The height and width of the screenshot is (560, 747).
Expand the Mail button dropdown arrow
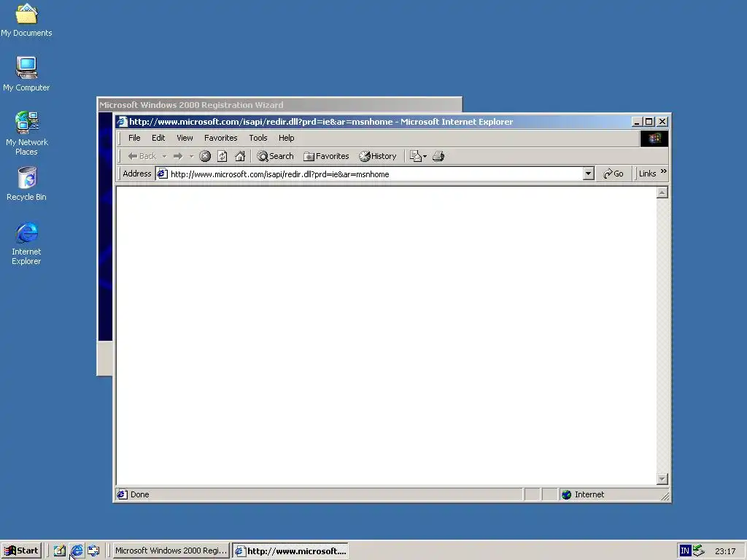coord(425,156)
